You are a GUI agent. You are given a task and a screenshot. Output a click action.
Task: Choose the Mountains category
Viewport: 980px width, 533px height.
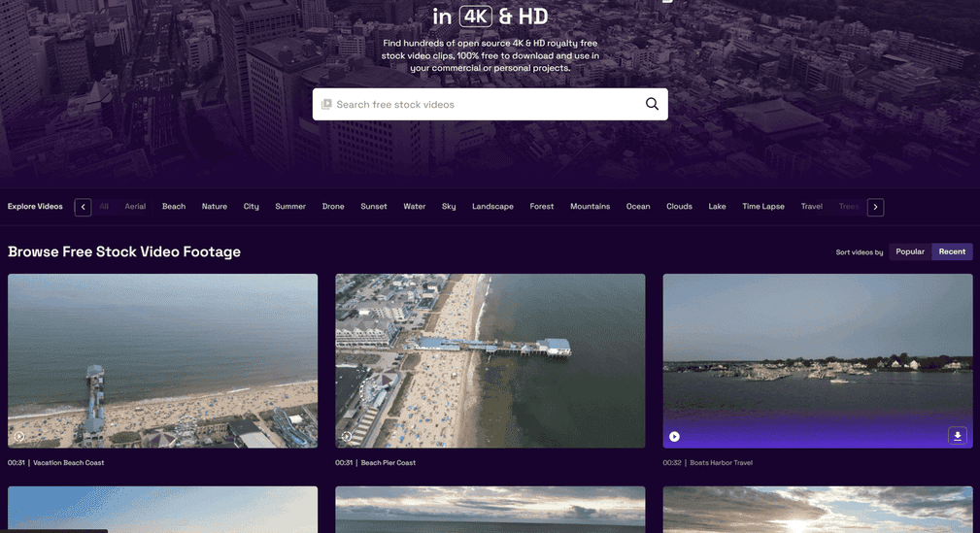tap(590, 206)
